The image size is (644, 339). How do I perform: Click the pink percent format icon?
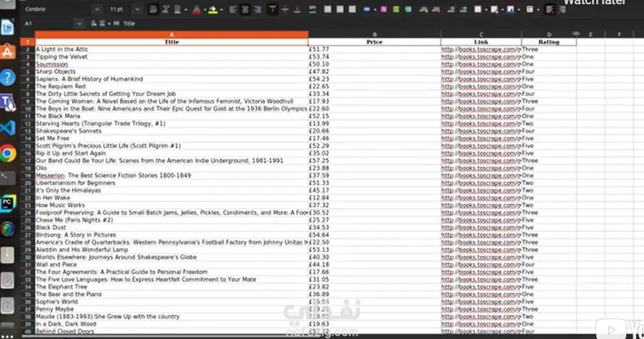(x=384, y=9)
